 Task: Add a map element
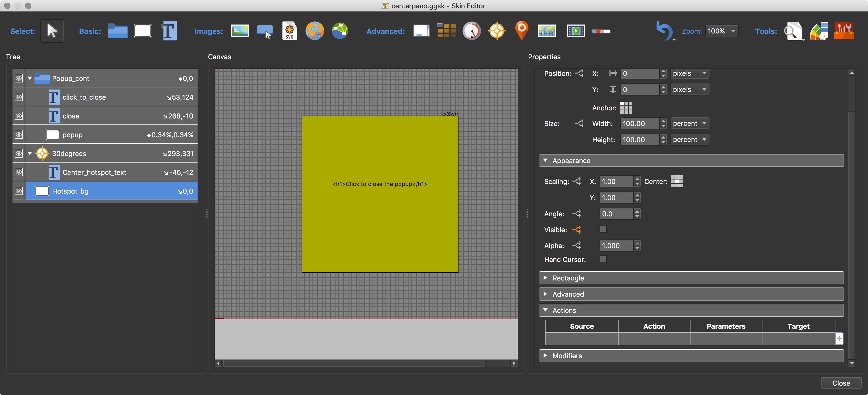pyautogui.click(x=547, y=31)
